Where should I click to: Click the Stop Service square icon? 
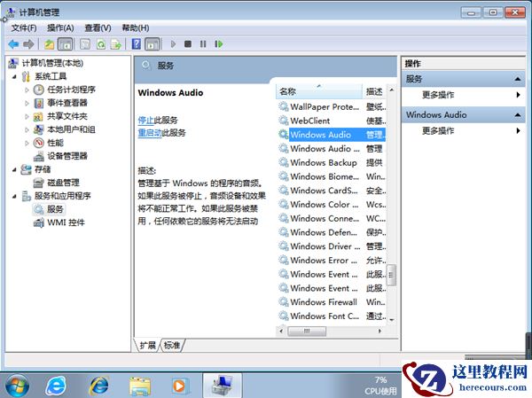(188, 44)
